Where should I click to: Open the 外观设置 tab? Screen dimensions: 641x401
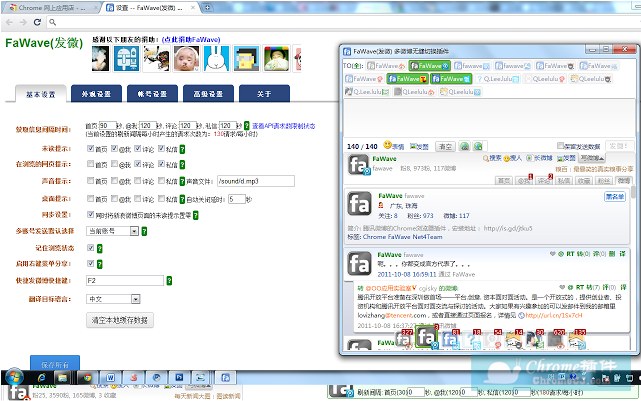(x=96, y=94)
